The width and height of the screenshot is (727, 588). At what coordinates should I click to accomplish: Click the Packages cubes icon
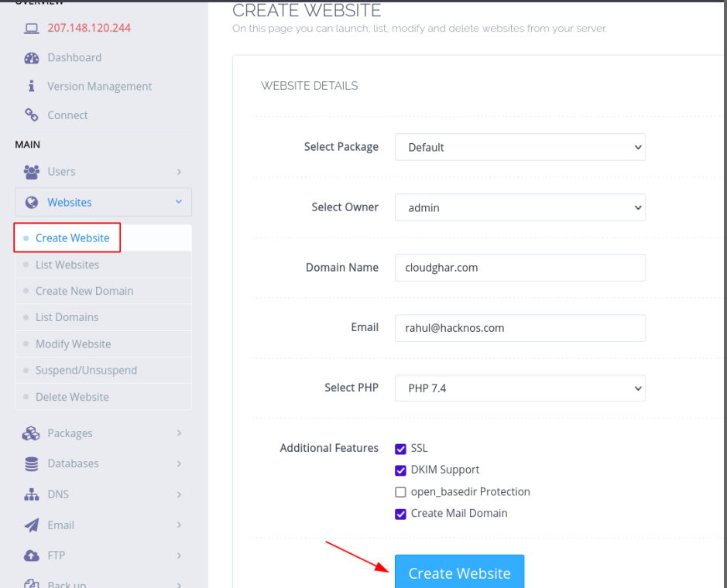point(31,433)
